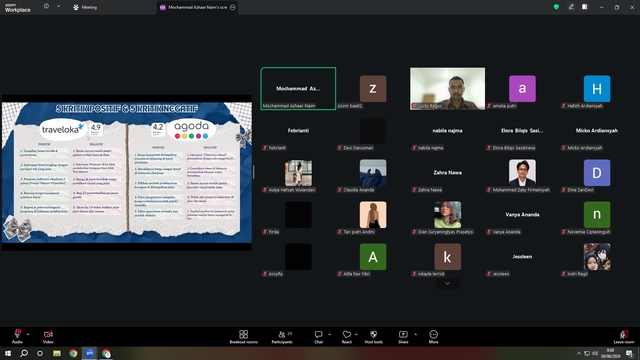Open File Explorer from the taskbar
The image size is (640, 360).
[57, 353]
